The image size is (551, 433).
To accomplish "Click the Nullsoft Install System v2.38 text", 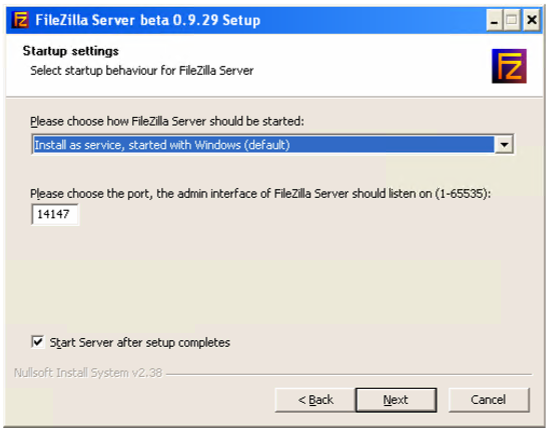I will [x=88, y=373].
